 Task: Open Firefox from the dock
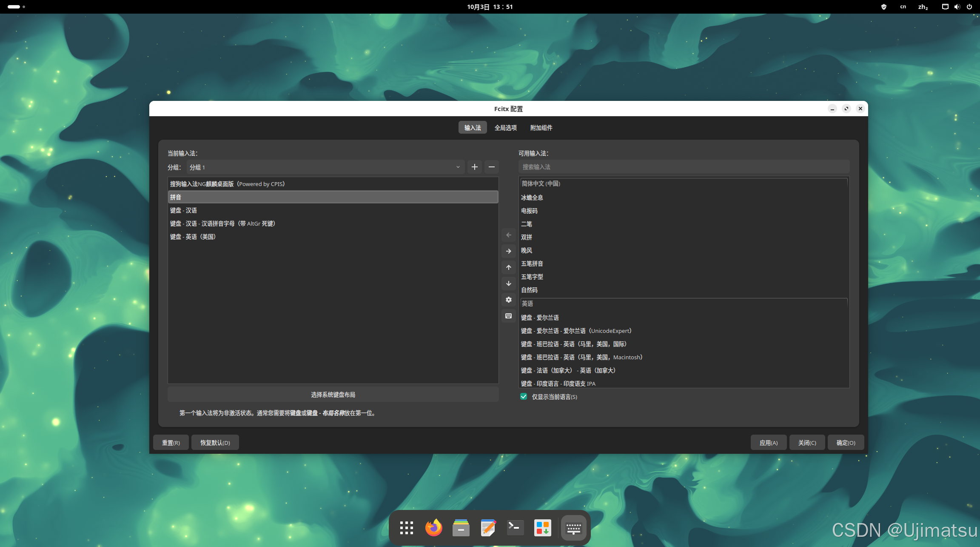433,528
